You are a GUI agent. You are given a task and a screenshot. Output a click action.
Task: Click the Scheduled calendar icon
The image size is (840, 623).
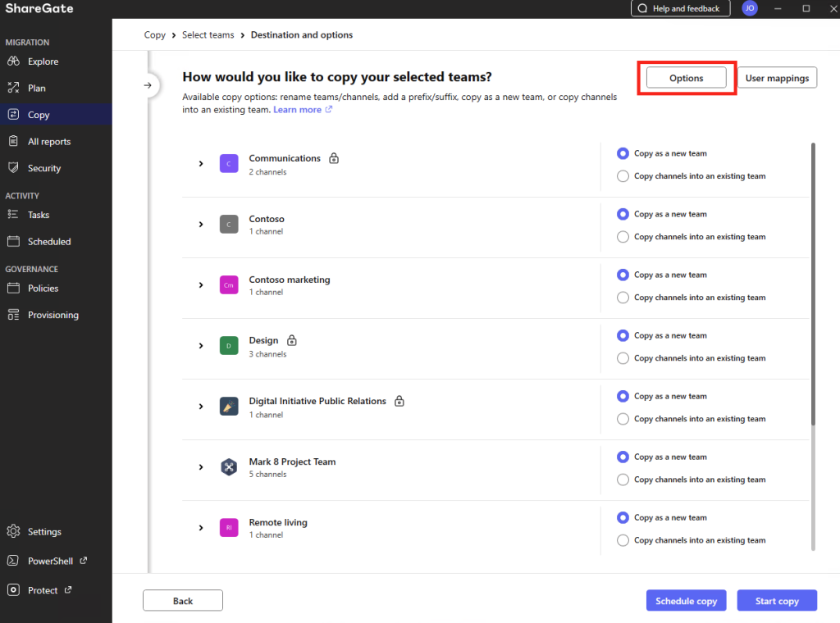pos(13,241)
